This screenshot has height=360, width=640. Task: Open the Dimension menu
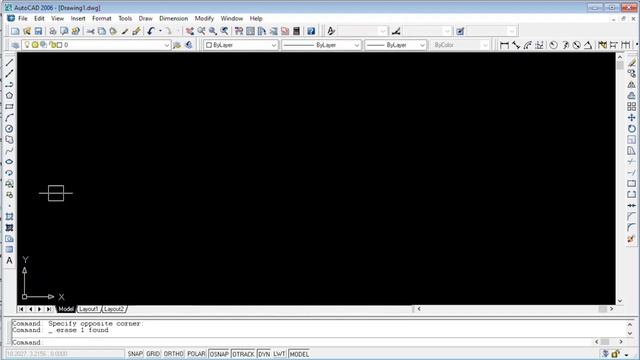(x=173, y=18)
